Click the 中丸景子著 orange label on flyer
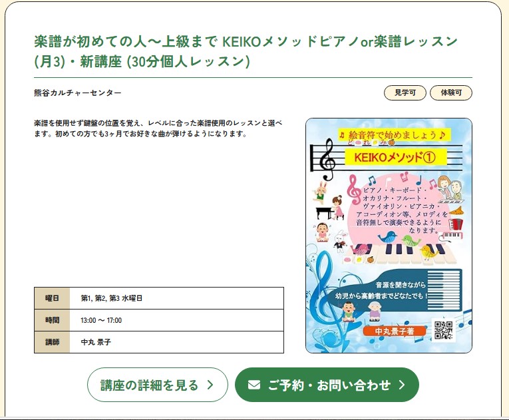 (x=395, y=331)
